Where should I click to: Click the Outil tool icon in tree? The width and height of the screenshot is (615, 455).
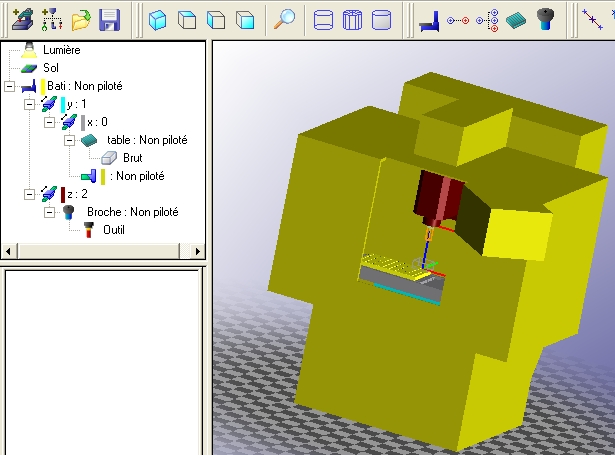[89, 230]
